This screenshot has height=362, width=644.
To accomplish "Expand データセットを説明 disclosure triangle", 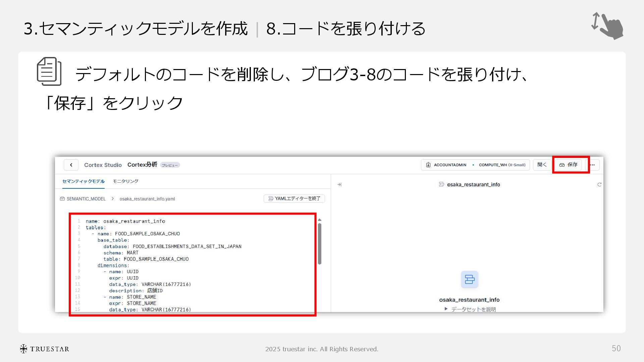I will point(446,309).
